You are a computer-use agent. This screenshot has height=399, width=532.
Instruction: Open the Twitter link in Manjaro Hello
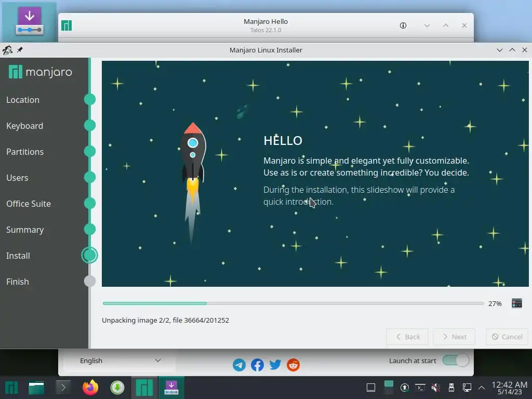click(275, 365)
